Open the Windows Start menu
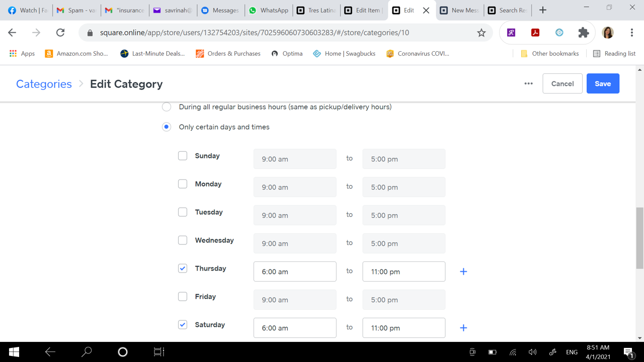Viewport: 644px width, 362px height. click(14, 352)
